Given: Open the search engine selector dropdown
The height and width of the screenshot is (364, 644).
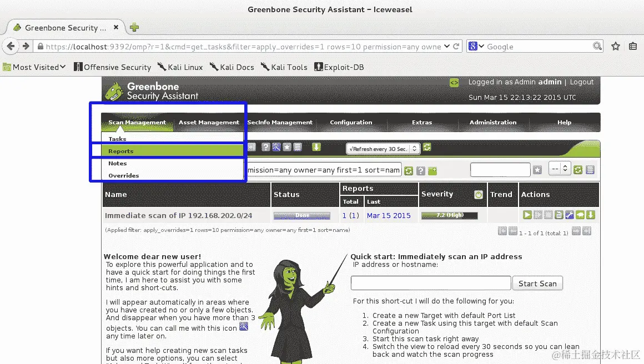Looking at the screenshot, I should 476,47.
